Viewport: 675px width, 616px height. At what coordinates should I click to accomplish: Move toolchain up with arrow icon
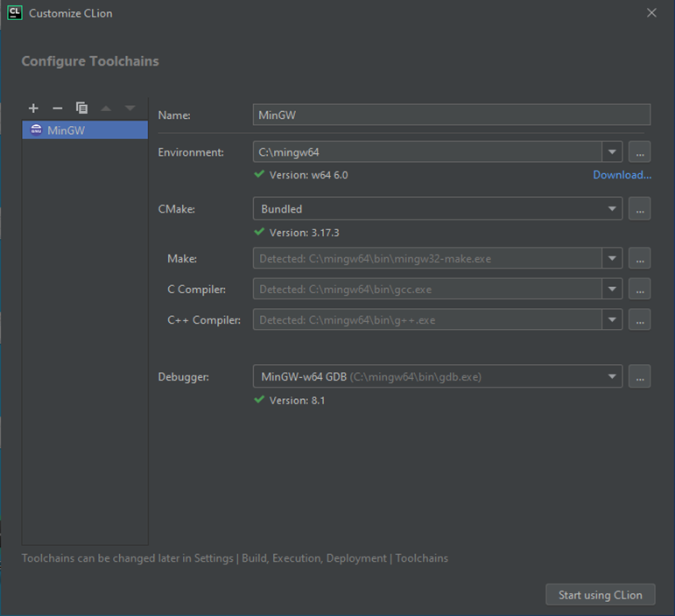tap(106, 108)
